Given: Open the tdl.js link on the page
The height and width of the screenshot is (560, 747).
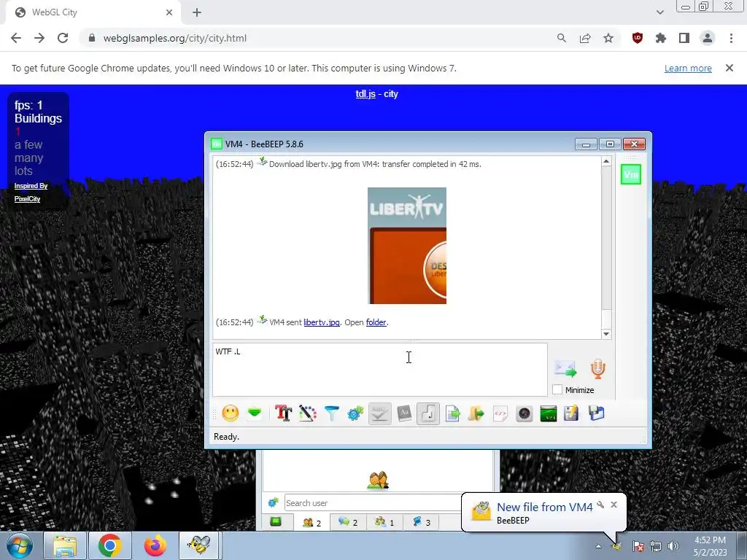Looking at the screenshot, I should [x=365, y=94].
